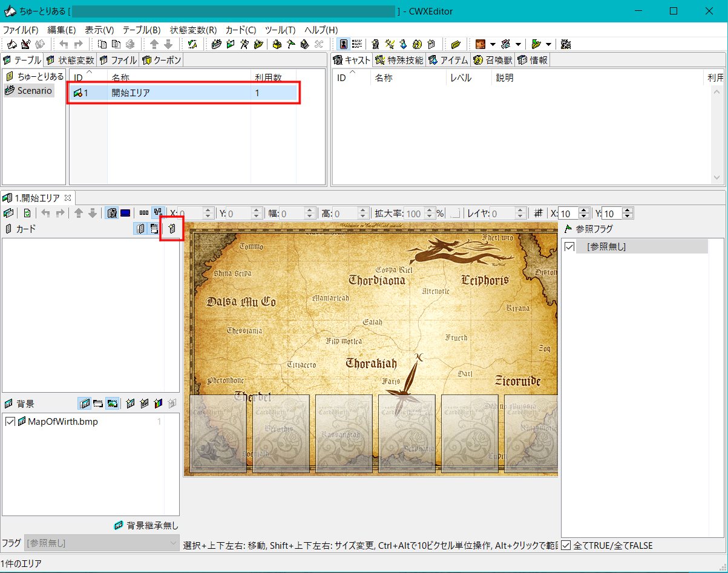
Task: Switch to the 特殊技能 tab
Action: [399, 60]
